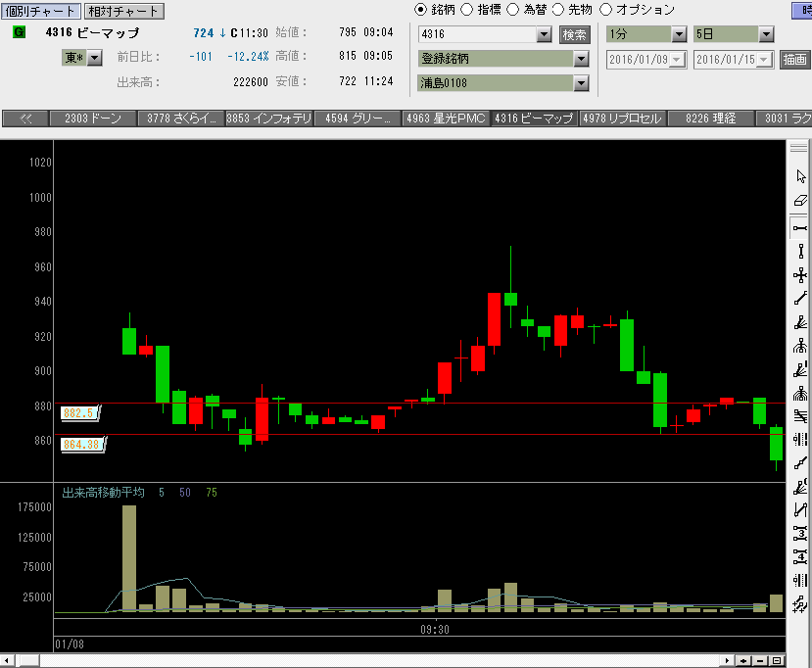
Task: Select the parallel channel lines tool
Action: (x=800, y=416)
